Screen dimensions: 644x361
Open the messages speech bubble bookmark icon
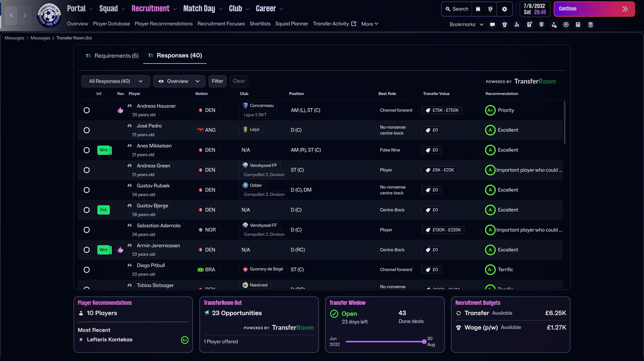[x=492, y=24]
